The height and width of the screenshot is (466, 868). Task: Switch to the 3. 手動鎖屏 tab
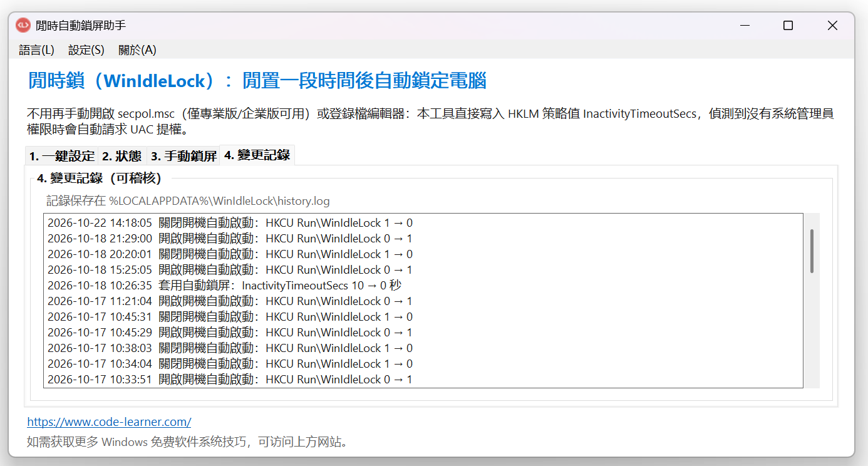tap(183, 156)
